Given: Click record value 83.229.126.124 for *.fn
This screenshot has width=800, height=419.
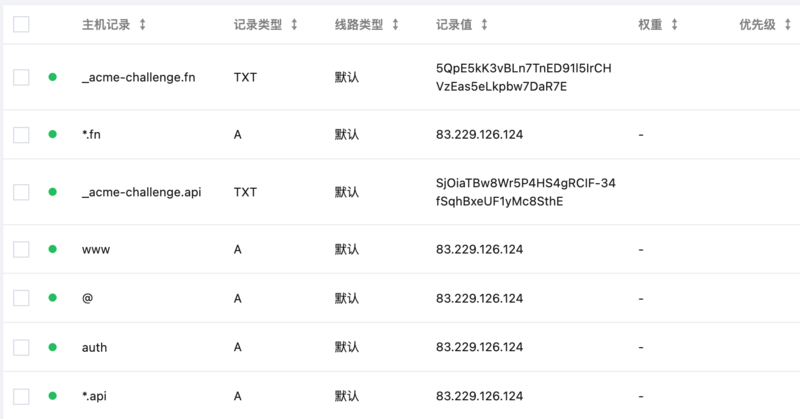Looking at the screenshot, I should click(480, 134).
